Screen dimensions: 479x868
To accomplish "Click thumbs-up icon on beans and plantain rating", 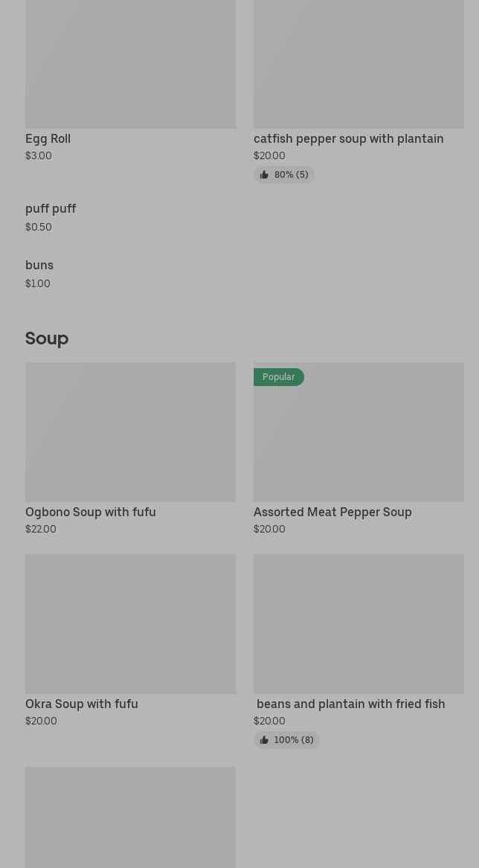I will [x=264, y=740].
